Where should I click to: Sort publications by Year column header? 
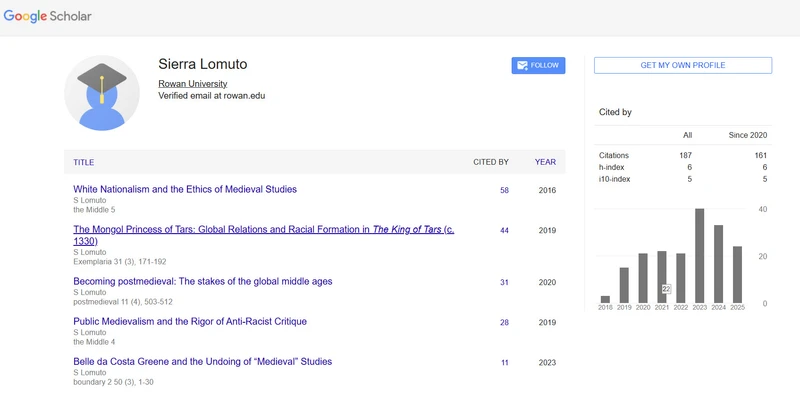tap(545, 162)
